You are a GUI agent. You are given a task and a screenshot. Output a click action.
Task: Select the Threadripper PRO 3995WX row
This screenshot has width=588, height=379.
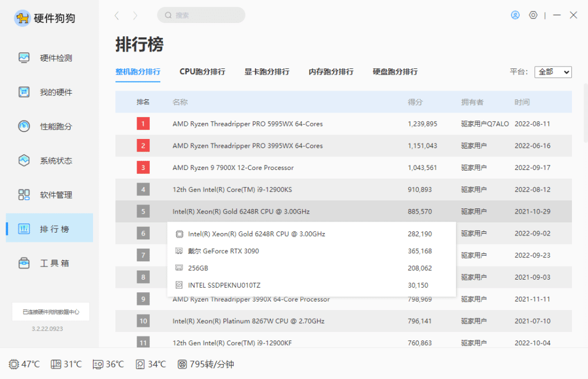point(343,145)
